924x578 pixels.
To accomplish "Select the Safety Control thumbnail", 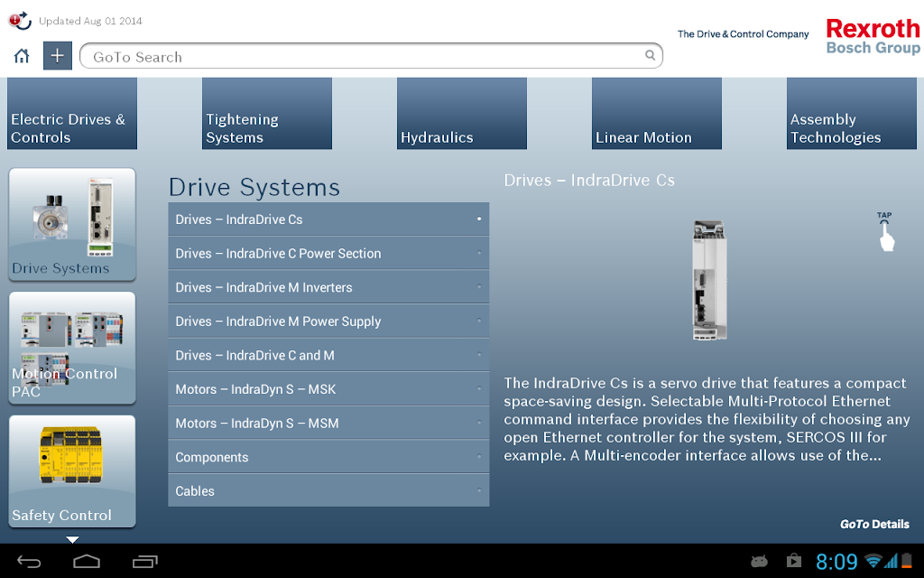I will [x=72, y=471].
